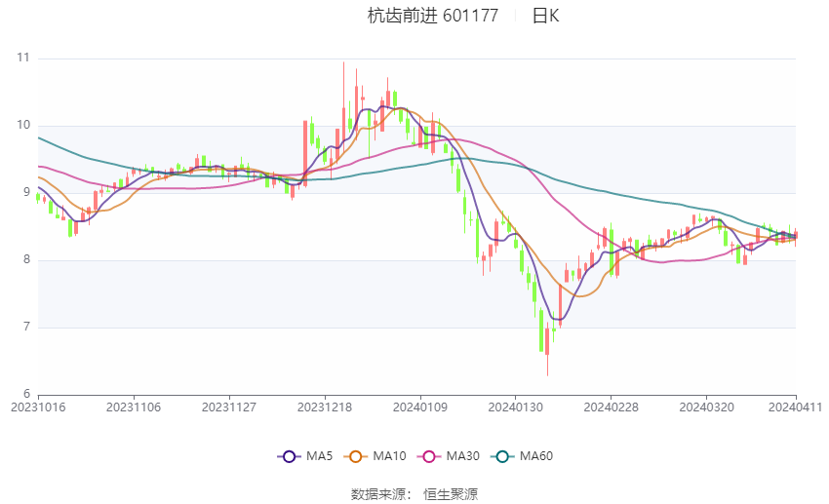Click the 20240228 x-axis date label
829x504 pixels.
click(611, 407)
